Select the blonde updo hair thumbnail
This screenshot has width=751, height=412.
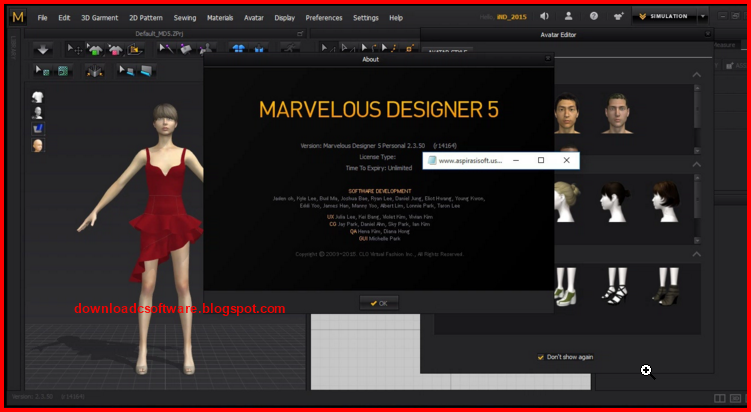pos(567,201)
